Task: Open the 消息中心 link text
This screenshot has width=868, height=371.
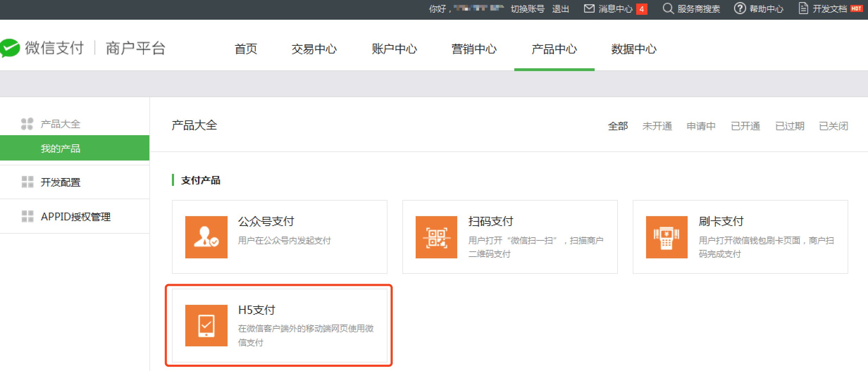Action: pyautogui.click(x=615, y=9)
